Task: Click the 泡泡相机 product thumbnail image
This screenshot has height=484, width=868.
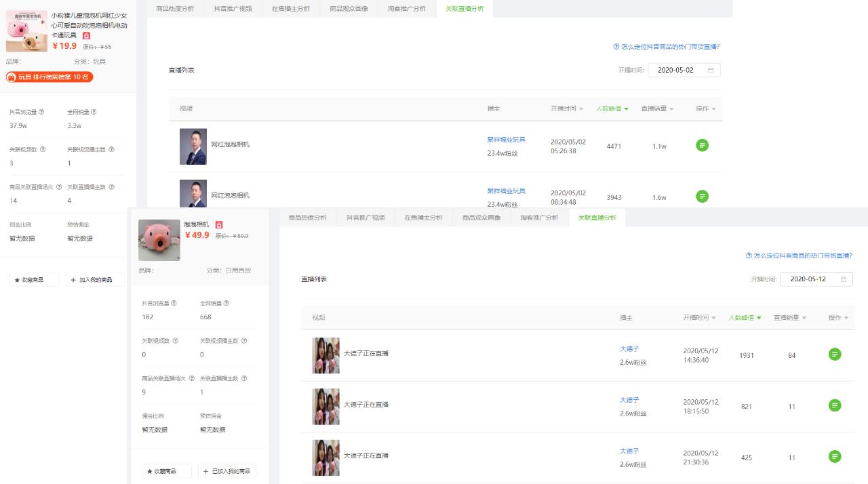Action: tap(159, 240)
